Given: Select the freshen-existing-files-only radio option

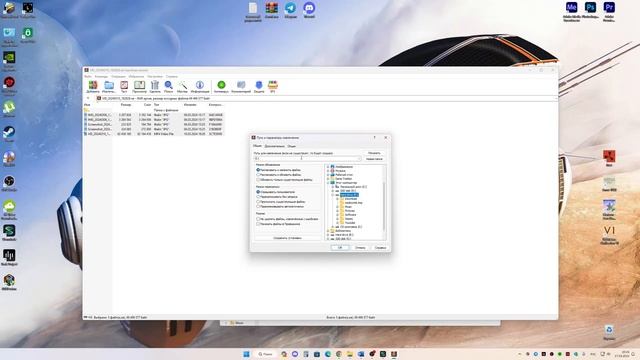Looking at the screenshot, I should pos(258,180).
